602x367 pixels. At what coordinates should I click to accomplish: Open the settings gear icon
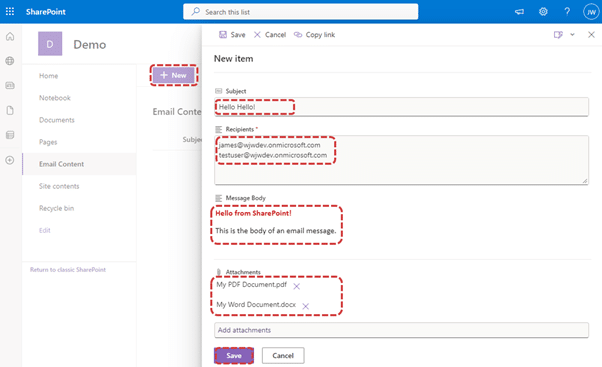(543, 12)
